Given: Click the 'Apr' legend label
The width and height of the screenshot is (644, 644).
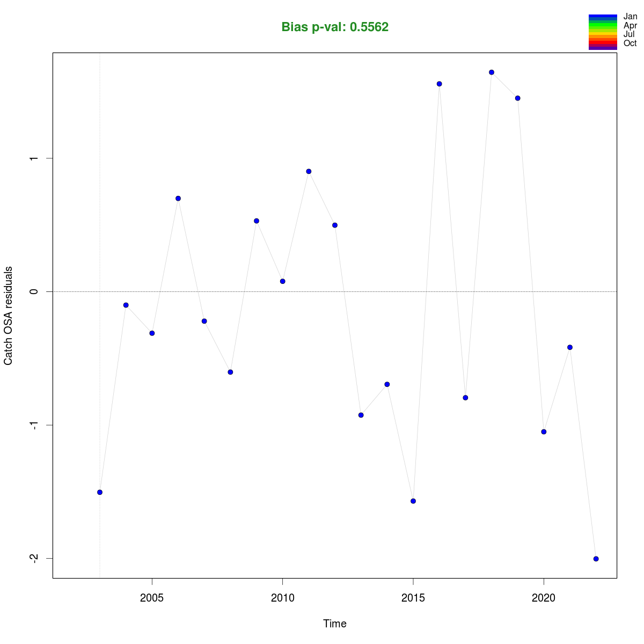Looking at the screenshot, I should click(630, 25).
